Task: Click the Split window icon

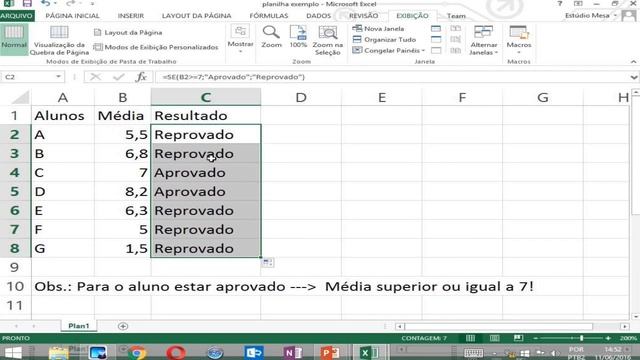Action: [x=436, y=29]
